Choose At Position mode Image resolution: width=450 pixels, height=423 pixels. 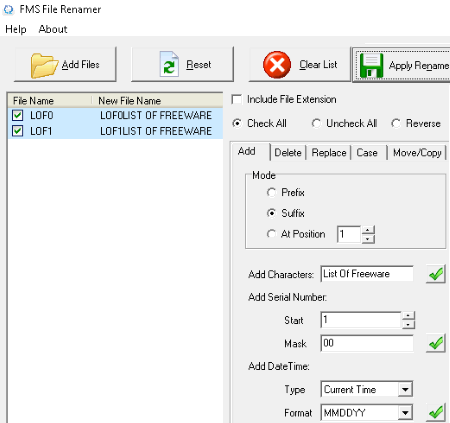click(x=271, y=234)
